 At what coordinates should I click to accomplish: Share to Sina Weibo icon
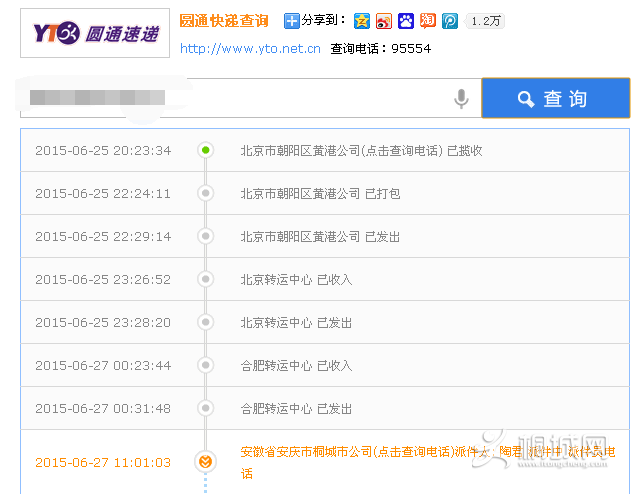pos(384,20)
